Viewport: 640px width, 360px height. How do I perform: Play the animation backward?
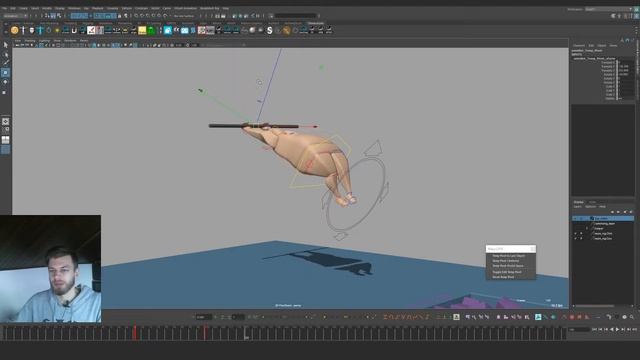611,329
